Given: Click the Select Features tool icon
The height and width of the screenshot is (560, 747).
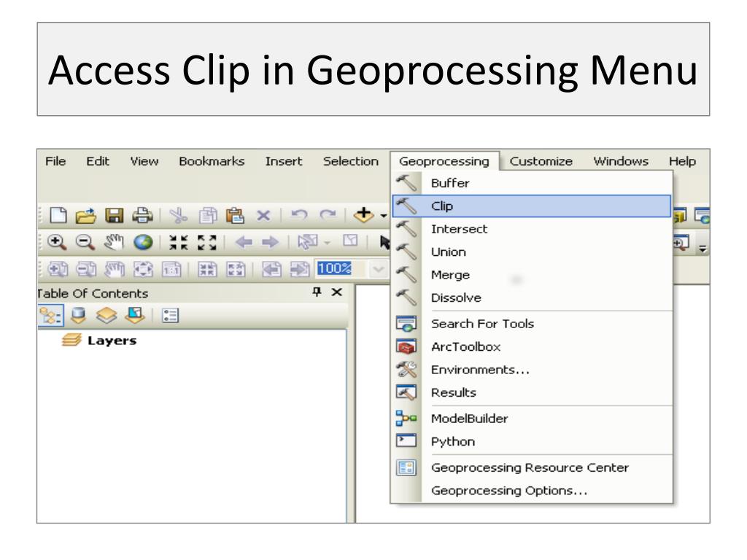Looking at the screenshot, I should tap(307, 242).
